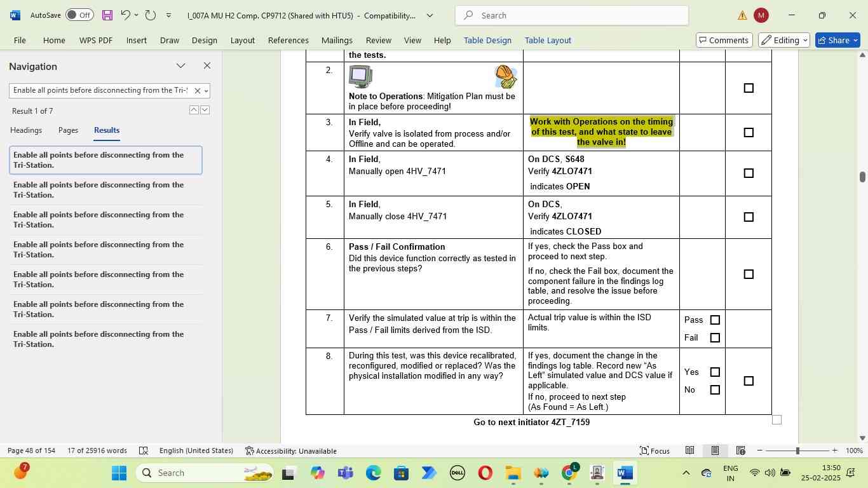Open Accessibility: Unavailable status

coord(291,451)
